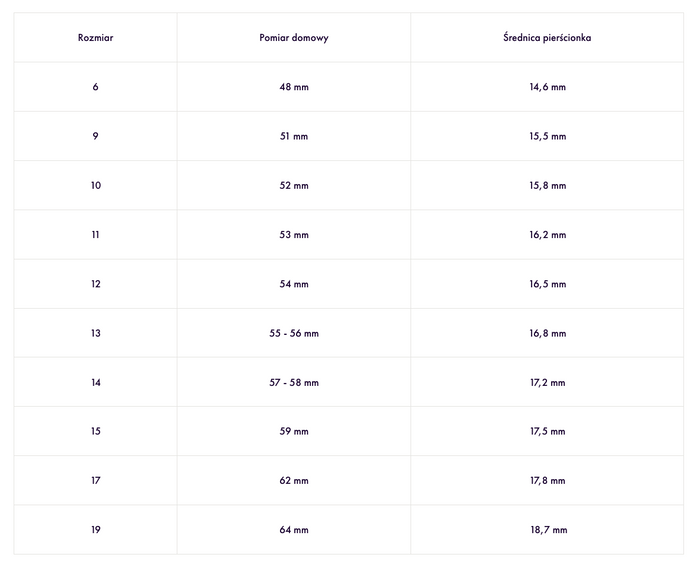The height and width of the screenshot is (564, 700).
Task: Click the "55 - 56 mm" range cell
Action: [294, 333]
